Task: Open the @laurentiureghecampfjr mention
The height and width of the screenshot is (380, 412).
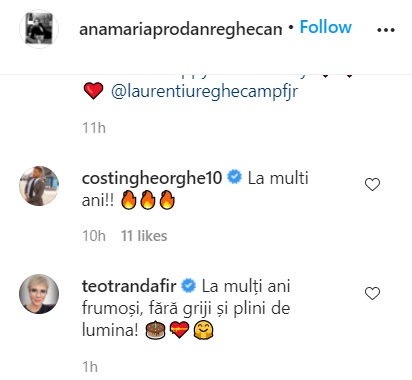Action: coord(204,91)
